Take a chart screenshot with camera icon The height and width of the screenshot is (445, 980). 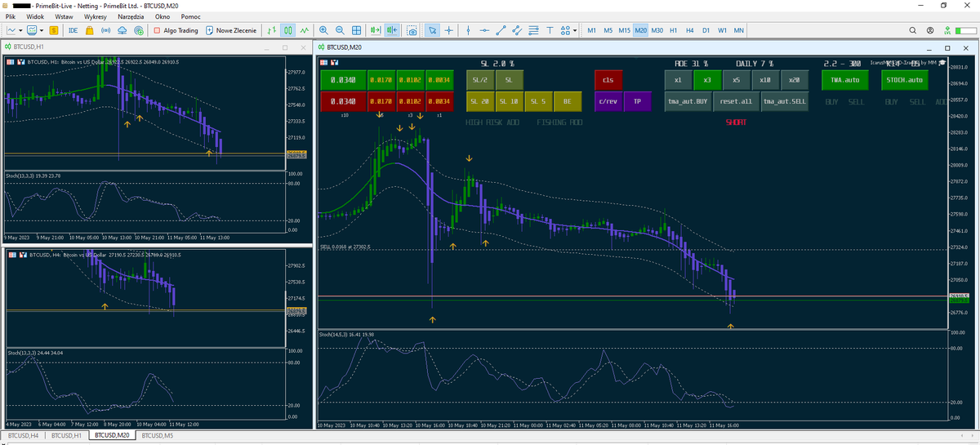412,30
